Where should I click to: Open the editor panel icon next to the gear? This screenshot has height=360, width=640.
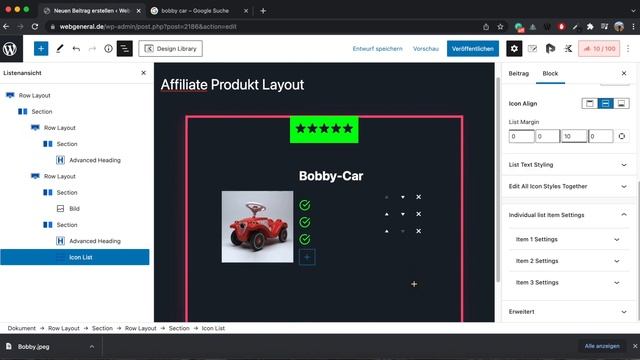[532, 49]
